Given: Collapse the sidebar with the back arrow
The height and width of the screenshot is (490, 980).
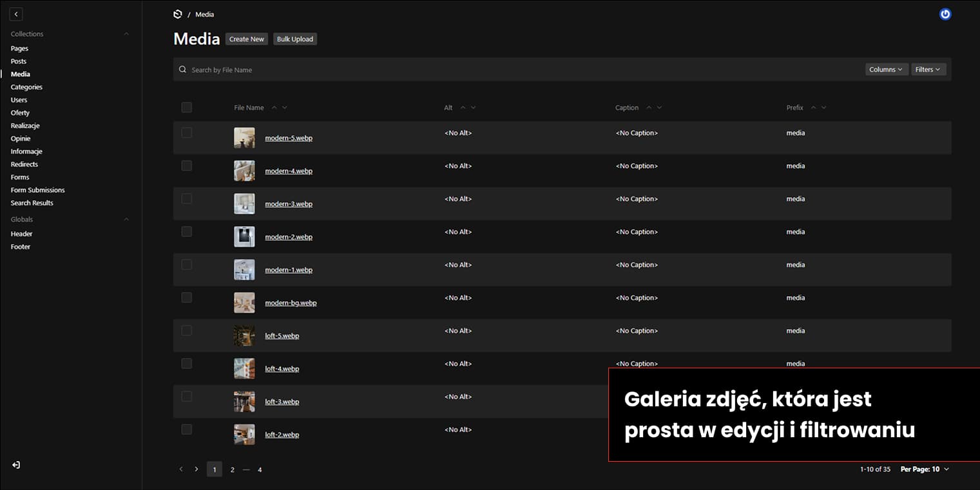Looking at the screenshot, I should coord(16,14).
